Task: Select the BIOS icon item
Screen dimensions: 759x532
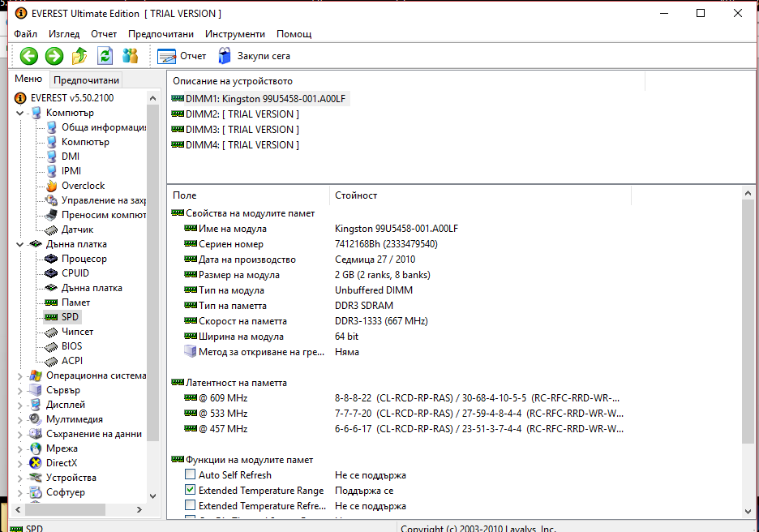Action: click(51, 346)
